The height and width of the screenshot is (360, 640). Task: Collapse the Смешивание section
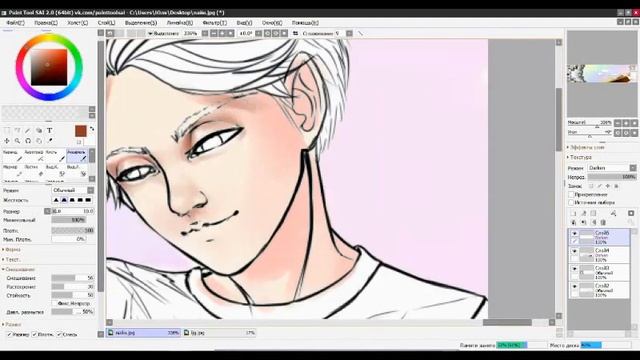pos(18,269)
